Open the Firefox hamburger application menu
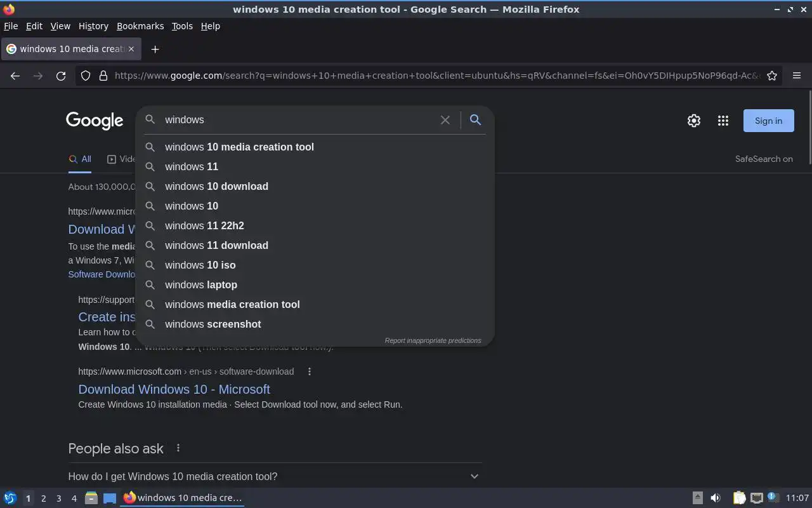812x508 pixels. pos(797,76)
